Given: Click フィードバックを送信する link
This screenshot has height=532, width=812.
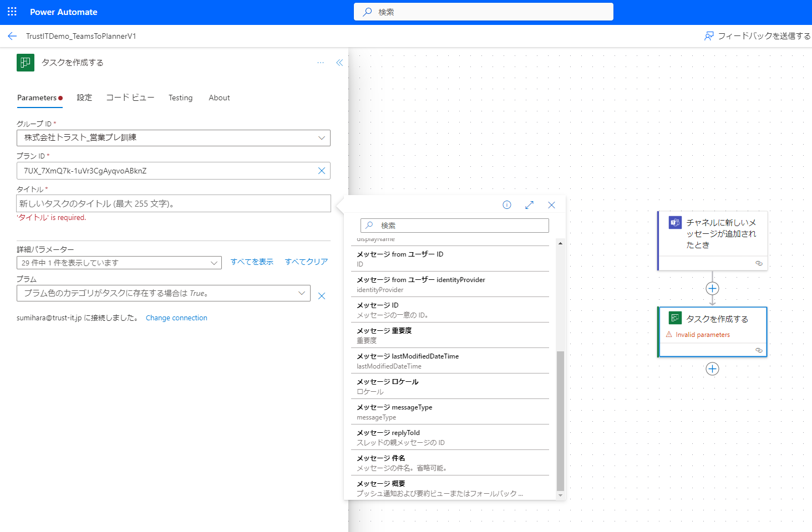Looking at the screenshot, I should tap(764, 36).
